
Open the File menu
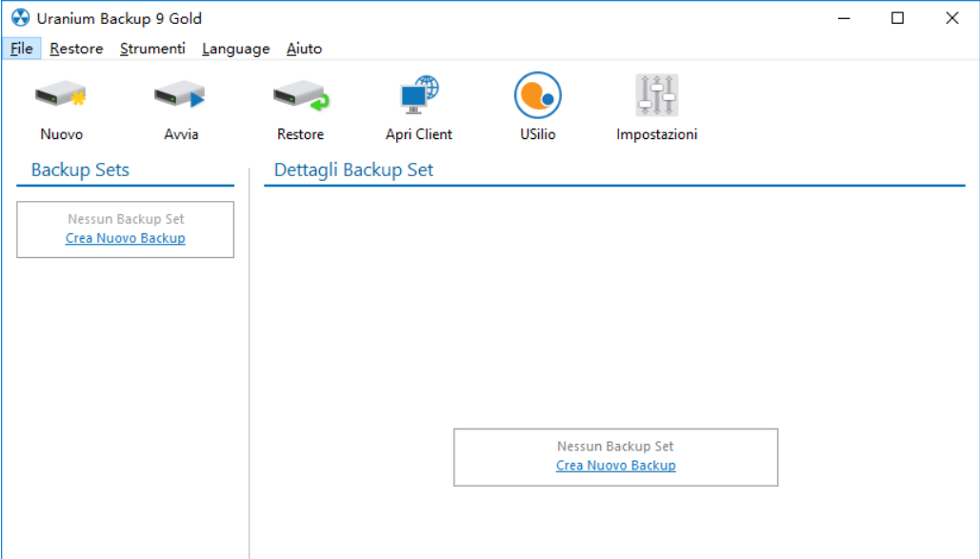[22, 49]
